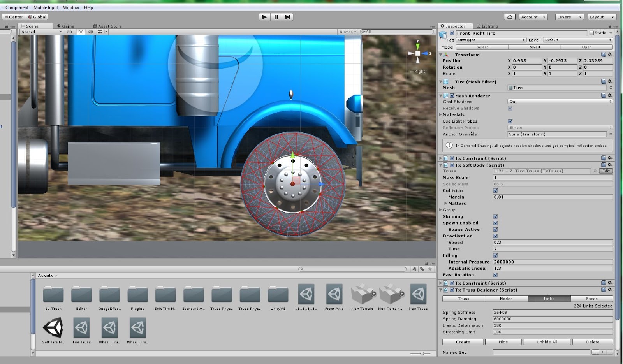
Task: Open the scene effects image icon menu
Action: coord(100,32)
